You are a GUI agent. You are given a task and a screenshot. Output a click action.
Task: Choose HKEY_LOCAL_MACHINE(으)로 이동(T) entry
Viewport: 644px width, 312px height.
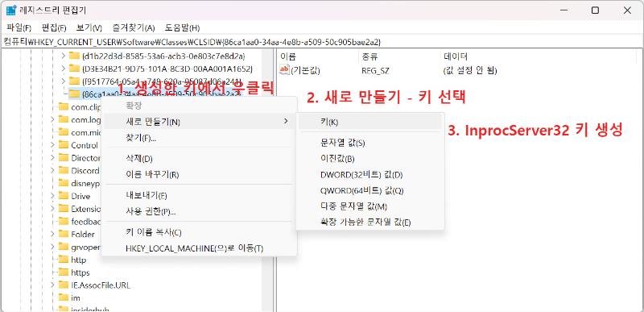[x=199, y=248]
